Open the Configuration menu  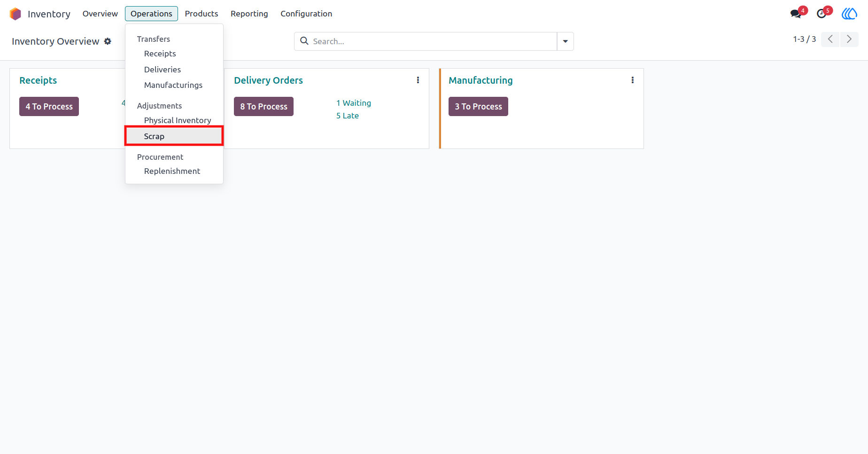306,14
